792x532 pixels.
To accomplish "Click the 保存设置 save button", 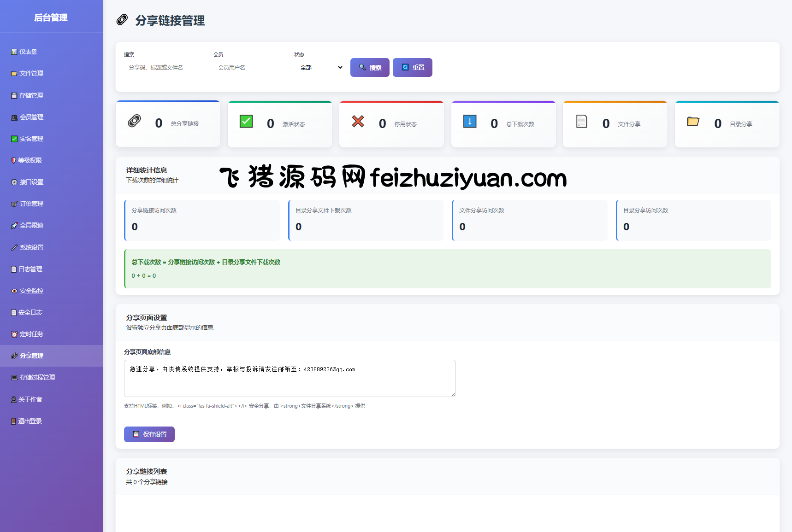I will [x=149, y=434].
